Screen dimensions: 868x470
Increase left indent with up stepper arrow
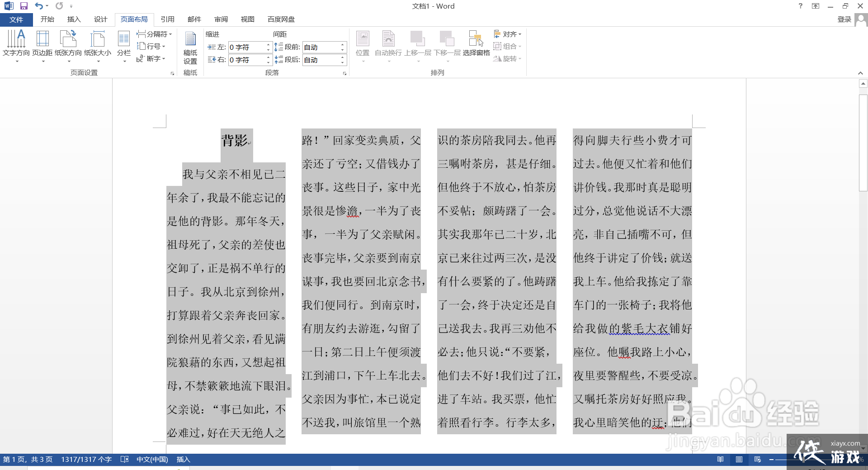click(x=269, y=45)
